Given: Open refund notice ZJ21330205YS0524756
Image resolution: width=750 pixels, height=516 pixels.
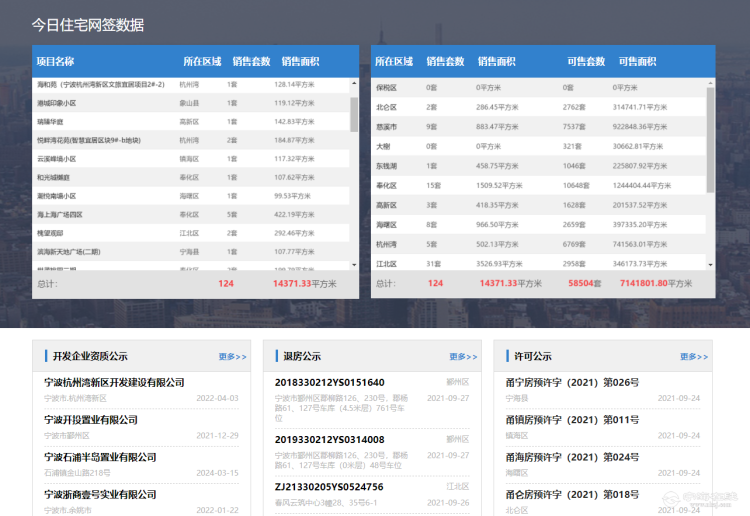Looking at the screenshot, I should coord(328,487).
